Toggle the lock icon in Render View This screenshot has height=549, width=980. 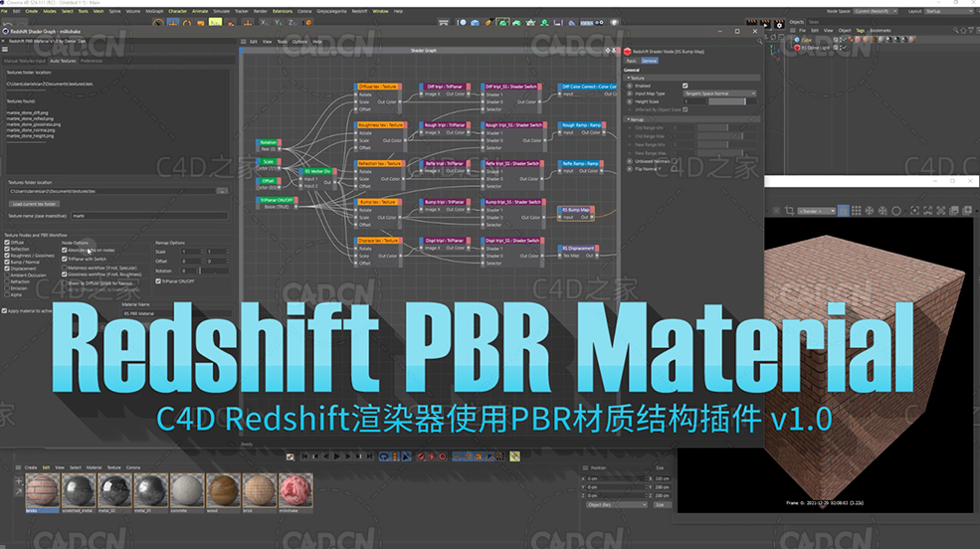(843, 211)
